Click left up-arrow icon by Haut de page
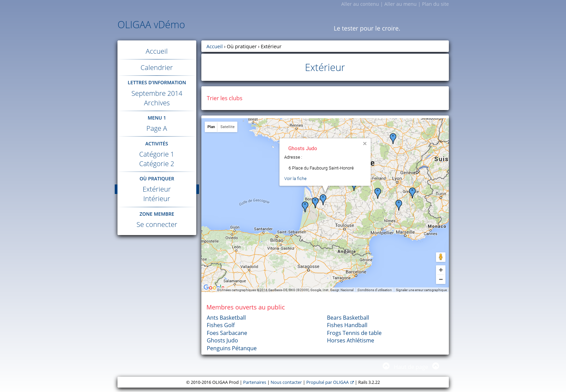This screenshot has height=392, width=566. tap(386, 366)
